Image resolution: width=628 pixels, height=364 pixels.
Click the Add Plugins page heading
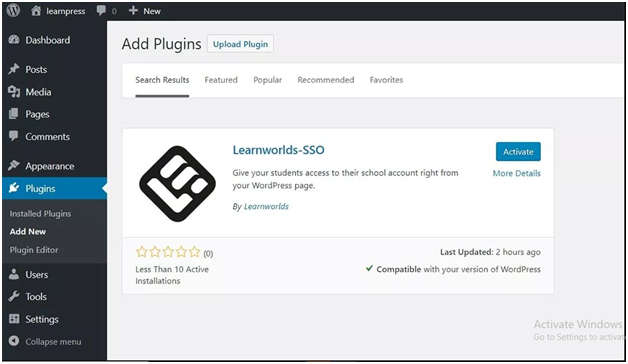tap(161, 44)
